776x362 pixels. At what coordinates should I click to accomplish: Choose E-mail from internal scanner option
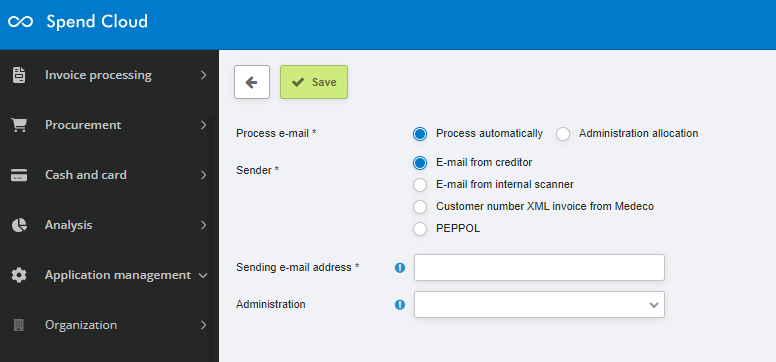click(420, 185)
